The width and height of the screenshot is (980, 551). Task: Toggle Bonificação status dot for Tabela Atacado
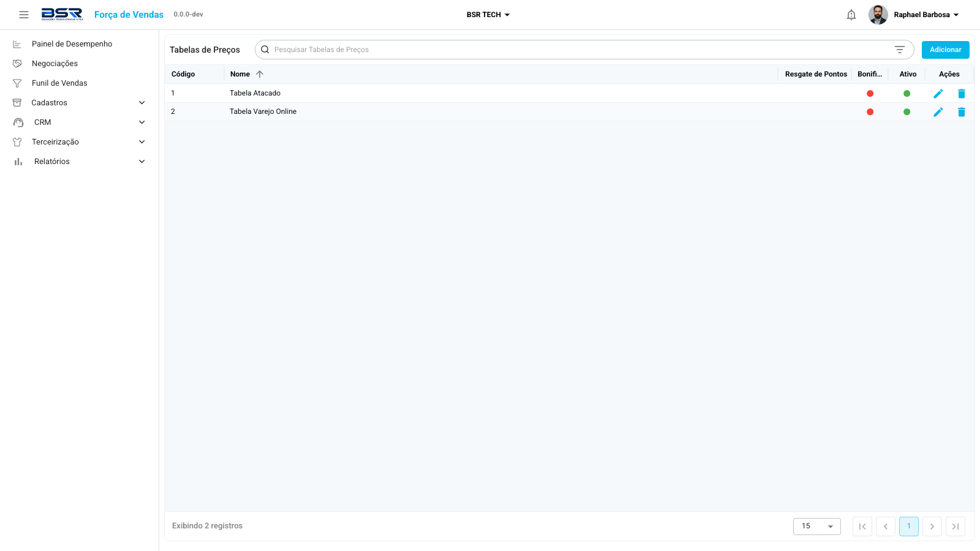870,94
